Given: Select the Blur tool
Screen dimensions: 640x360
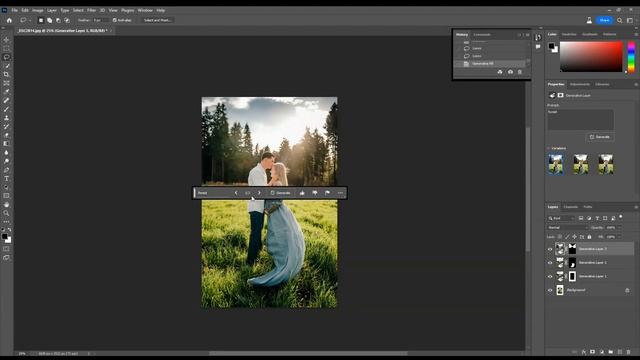Looking at the screenshot, I should [6, 152].
